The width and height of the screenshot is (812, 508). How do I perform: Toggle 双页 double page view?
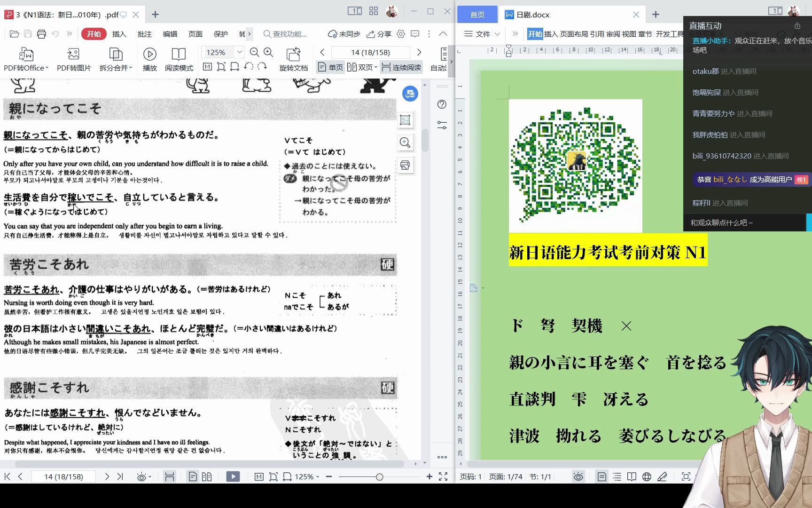[x=360, y=67]
